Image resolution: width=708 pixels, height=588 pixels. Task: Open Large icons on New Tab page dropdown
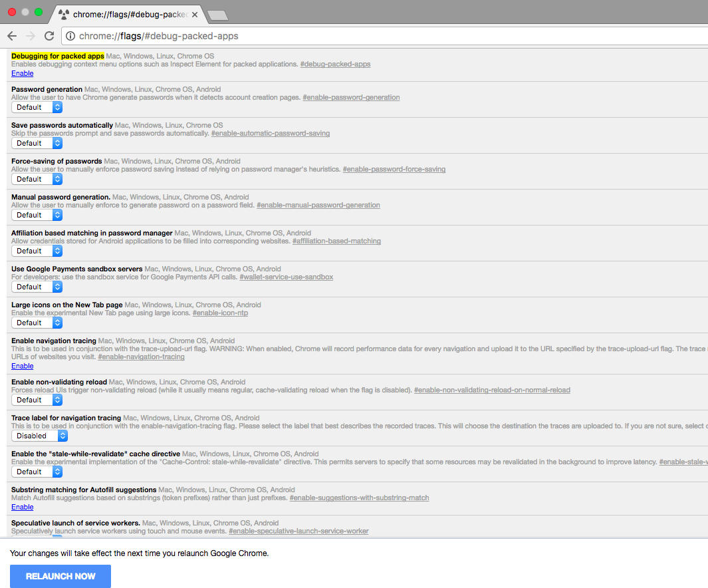click(x=37, y=323)
